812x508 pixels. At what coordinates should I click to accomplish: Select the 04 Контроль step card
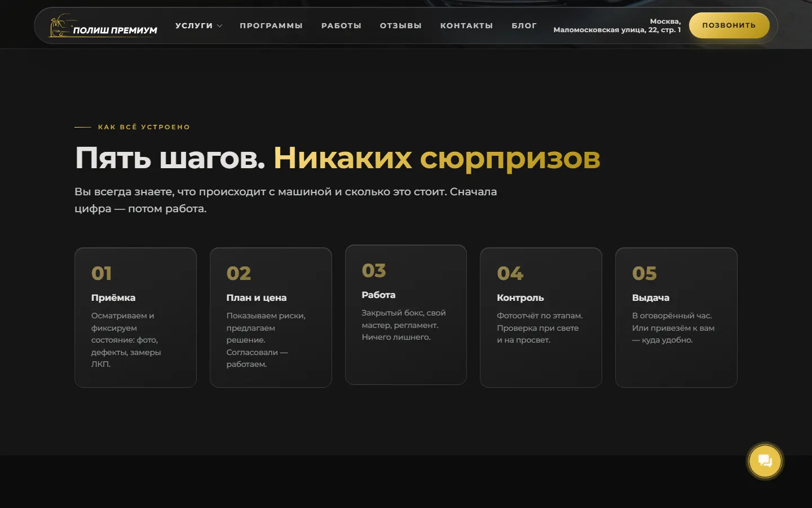pyautogui.click(x=541, y=317)
